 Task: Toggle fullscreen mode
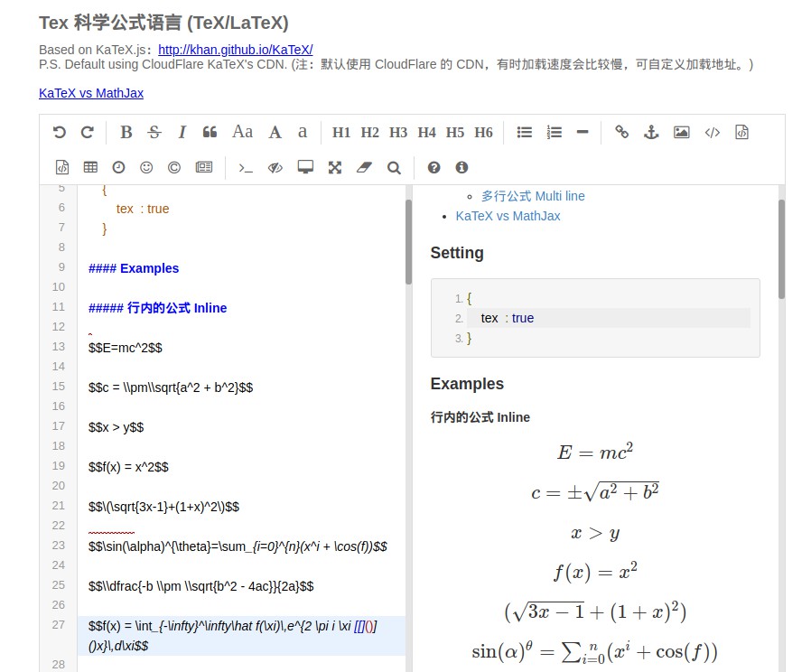[335, 168]
